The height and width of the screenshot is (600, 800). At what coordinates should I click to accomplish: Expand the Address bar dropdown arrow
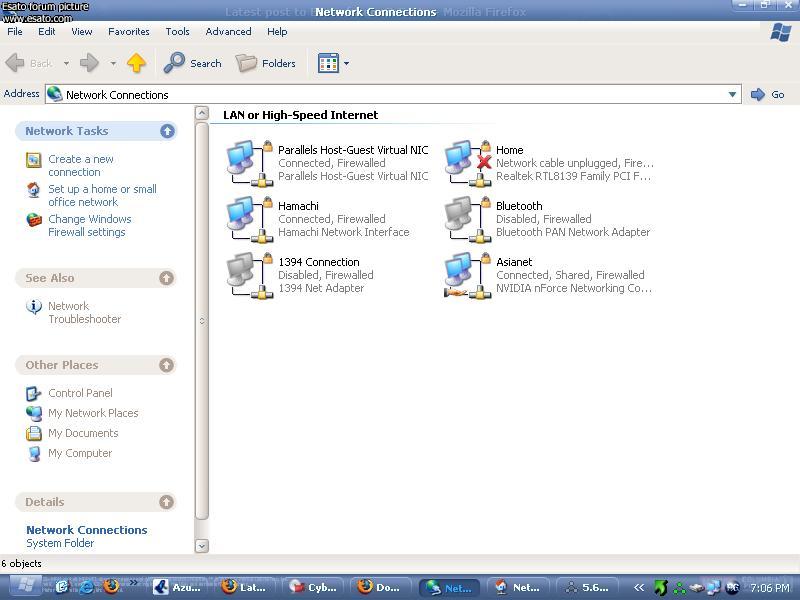click(x=732, y=95)
